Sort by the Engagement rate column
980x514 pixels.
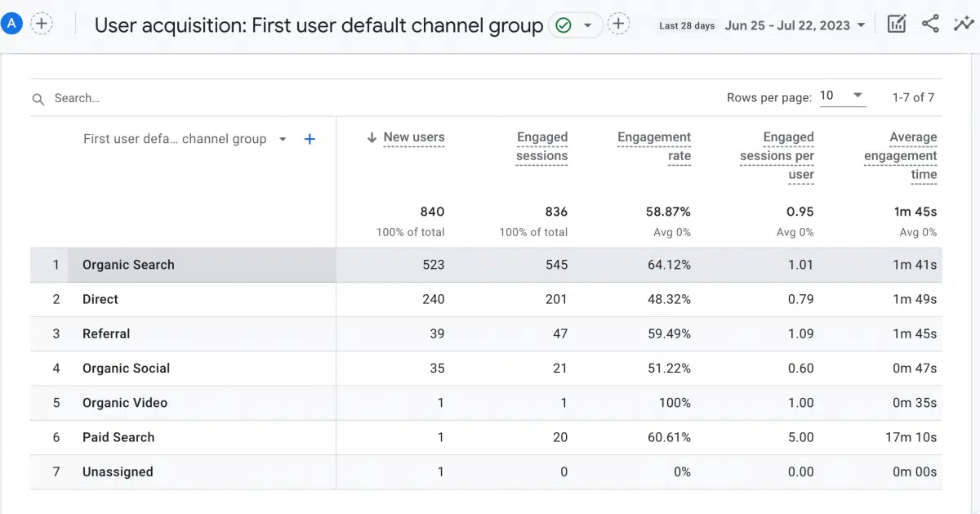pyautogui.click(x=654, y=146)
